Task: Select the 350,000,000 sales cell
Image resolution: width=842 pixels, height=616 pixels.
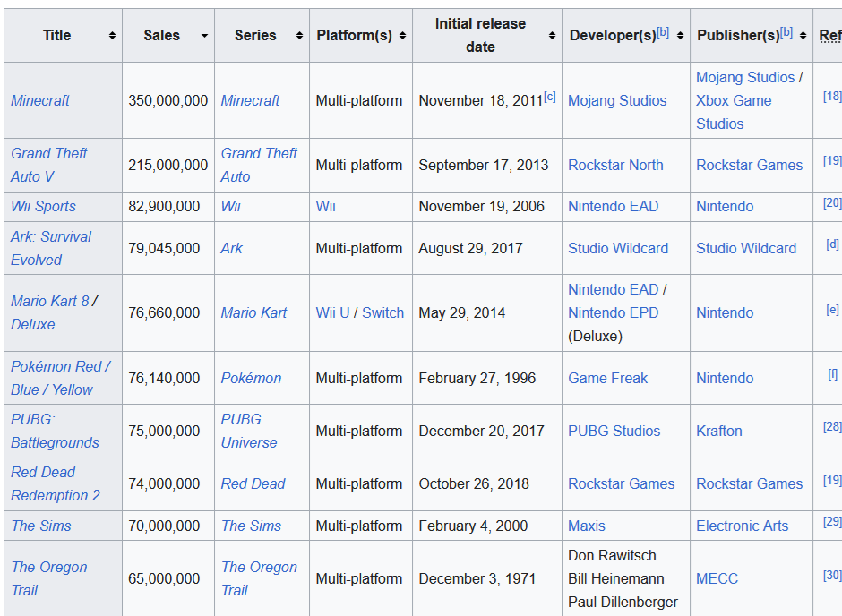Action: click(x=168, y=101)
